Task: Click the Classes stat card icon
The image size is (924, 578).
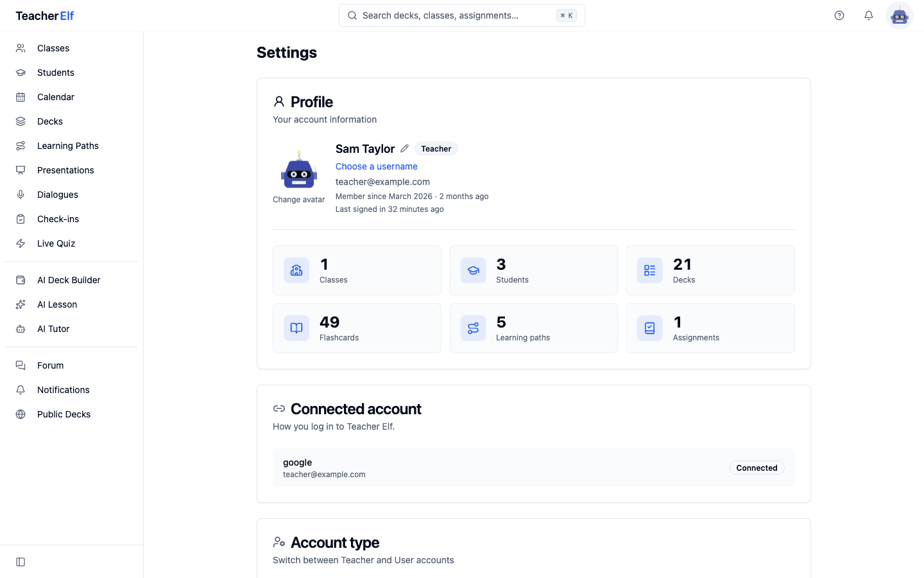Action: coord(296,270)
